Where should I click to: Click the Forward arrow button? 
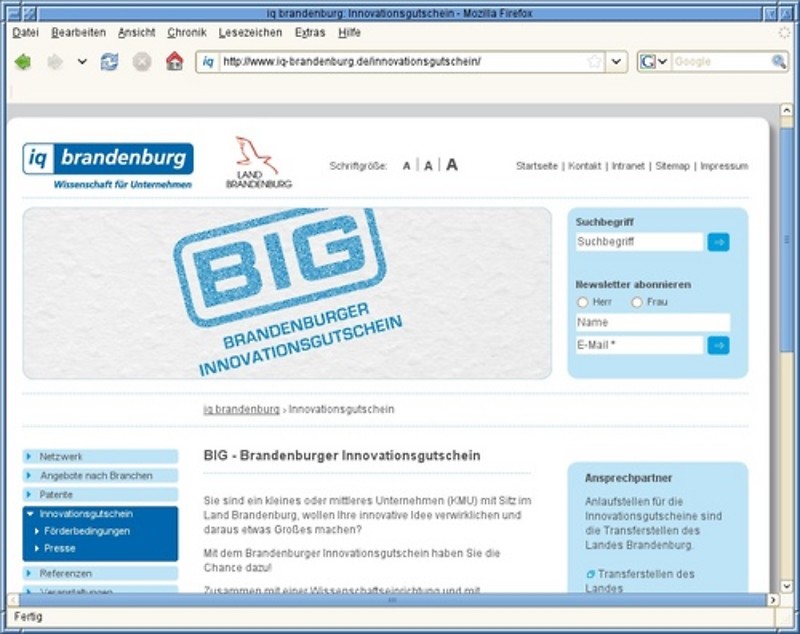pos(55,62)
